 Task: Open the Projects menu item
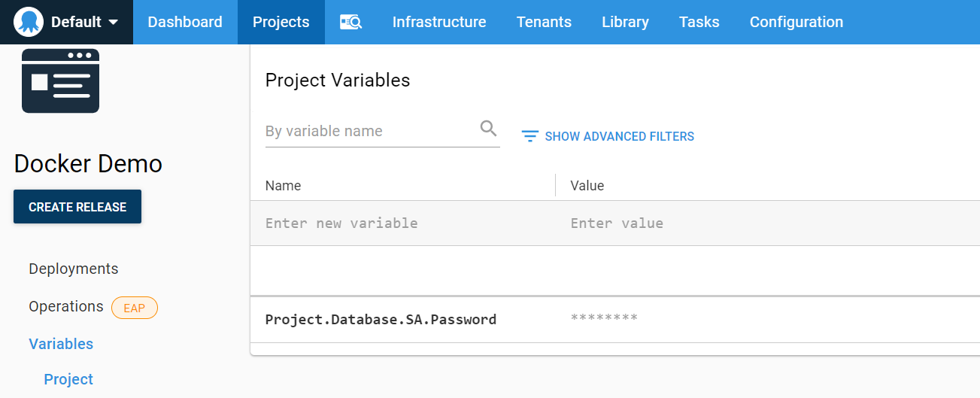(x=281, y=23)
